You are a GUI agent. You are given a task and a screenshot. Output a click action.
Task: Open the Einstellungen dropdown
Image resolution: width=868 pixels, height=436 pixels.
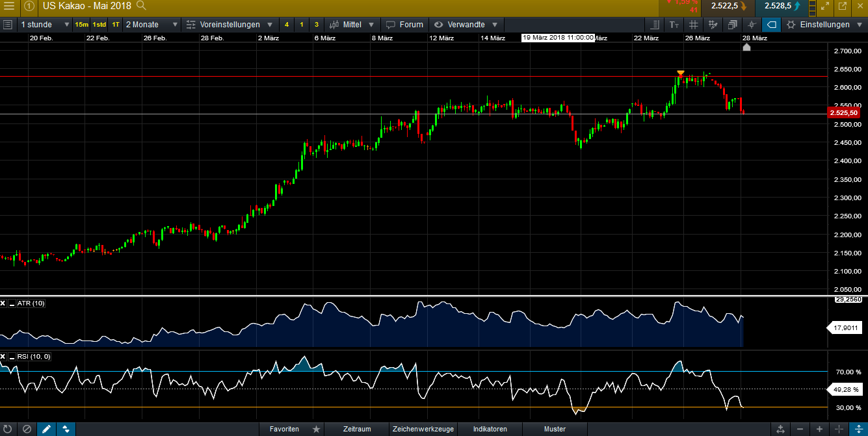(824, 25)
